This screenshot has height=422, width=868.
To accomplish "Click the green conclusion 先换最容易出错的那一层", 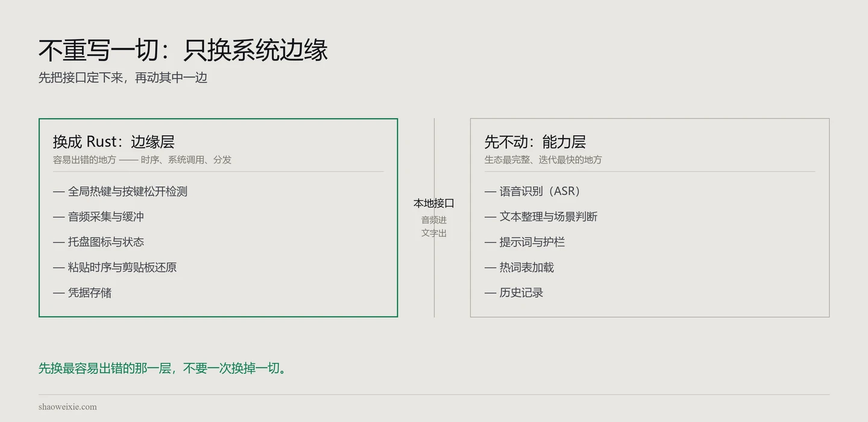I will [x=105, y=368].
